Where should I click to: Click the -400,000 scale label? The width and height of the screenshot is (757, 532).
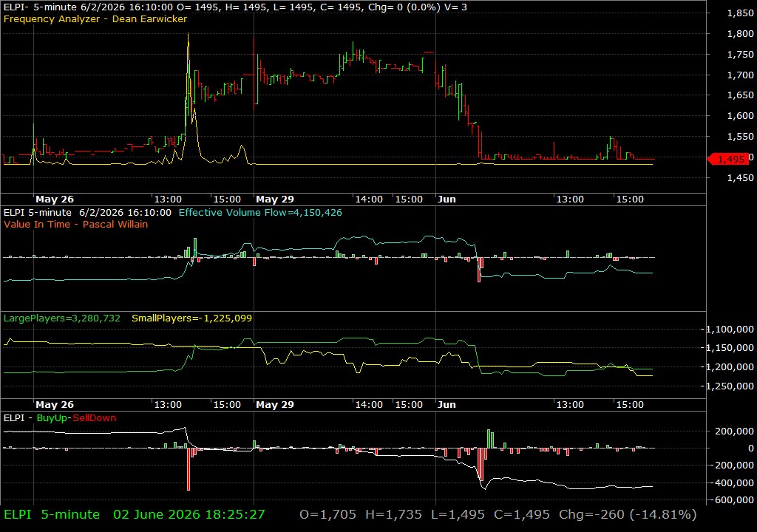(x=732, y=482)
